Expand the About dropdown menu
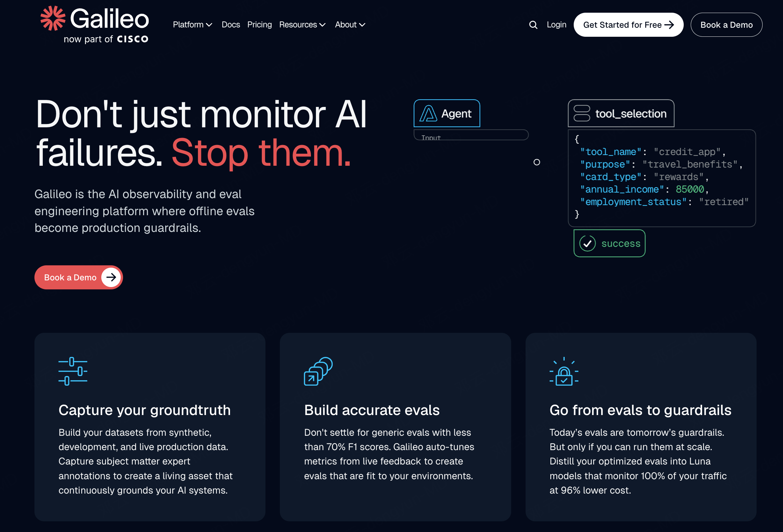 [x=350, y=25]
